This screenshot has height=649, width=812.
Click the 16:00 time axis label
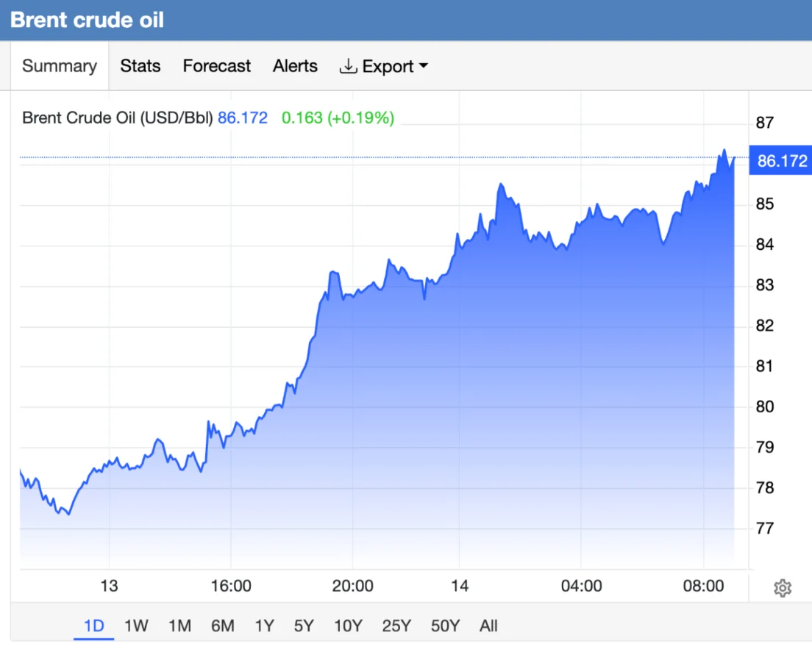point(231,586)
